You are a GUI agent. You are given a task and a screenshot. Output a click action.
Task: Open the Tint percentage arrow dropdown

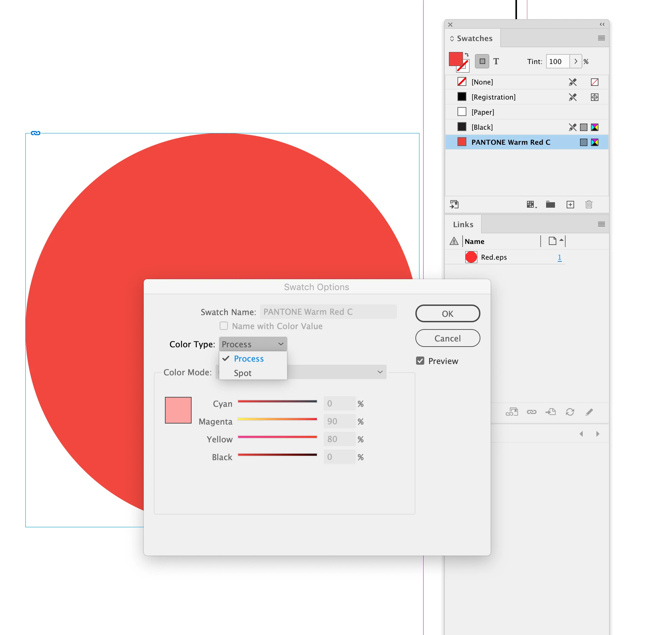[576, 62]
